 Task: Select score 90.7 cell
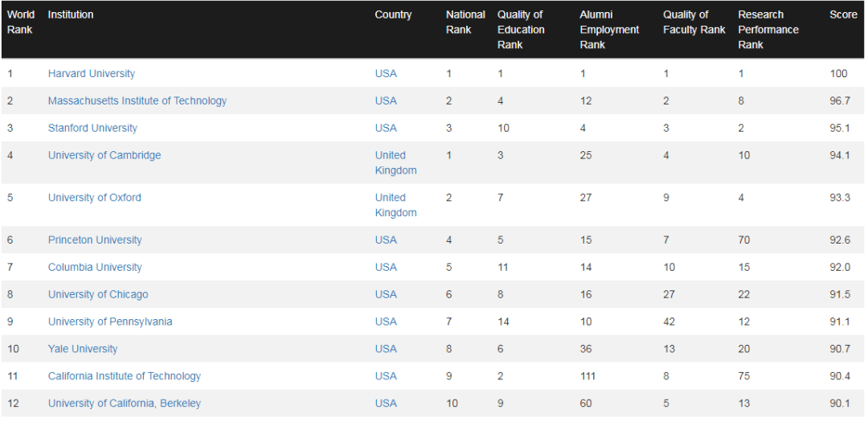pyautogui.click(x=840, y=349)
